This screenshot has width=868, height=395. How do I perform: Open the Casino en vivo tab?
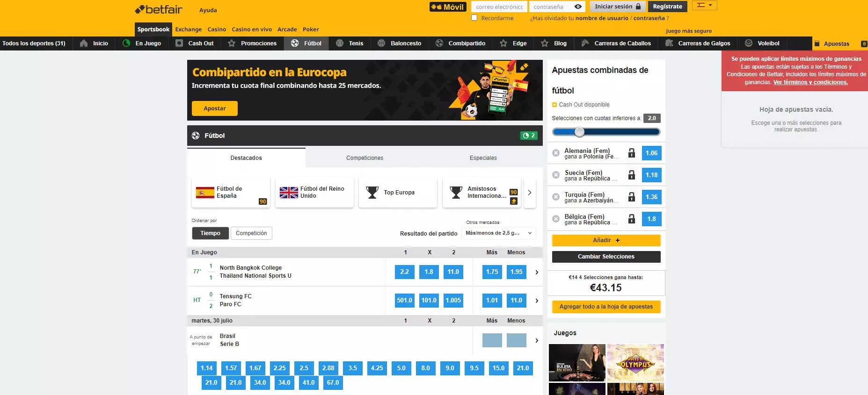(252, 29)
